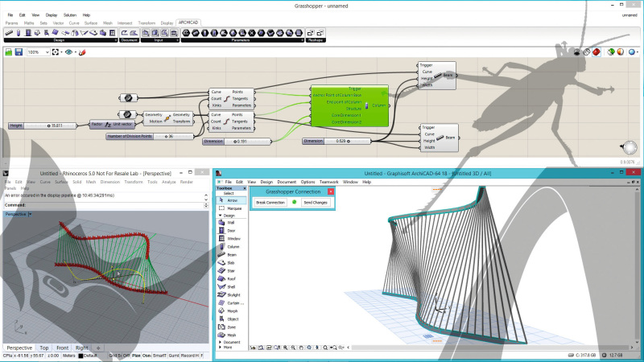Screen dimensions: 644x362
Task: Close the ArchiCAD Toolbox panel
Action: pyautogui.click(x=245, y=188)
